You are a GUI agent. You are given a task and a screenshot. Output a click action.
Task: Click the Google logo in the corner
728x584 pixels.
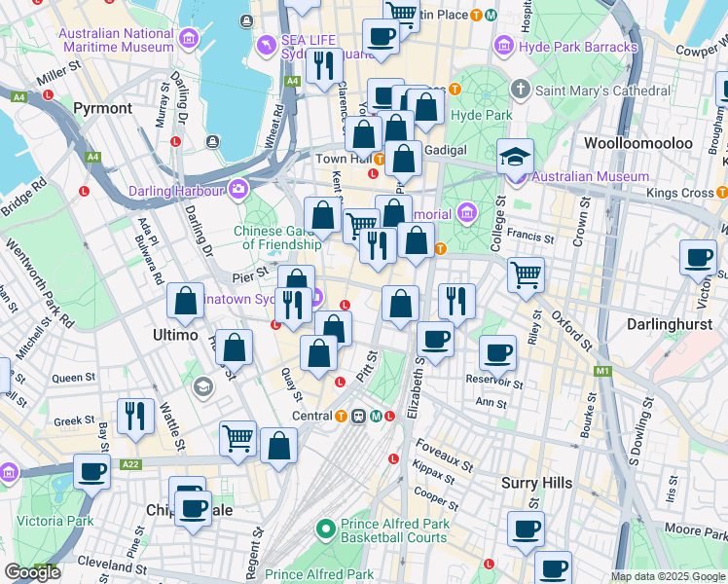pos(33,572)
